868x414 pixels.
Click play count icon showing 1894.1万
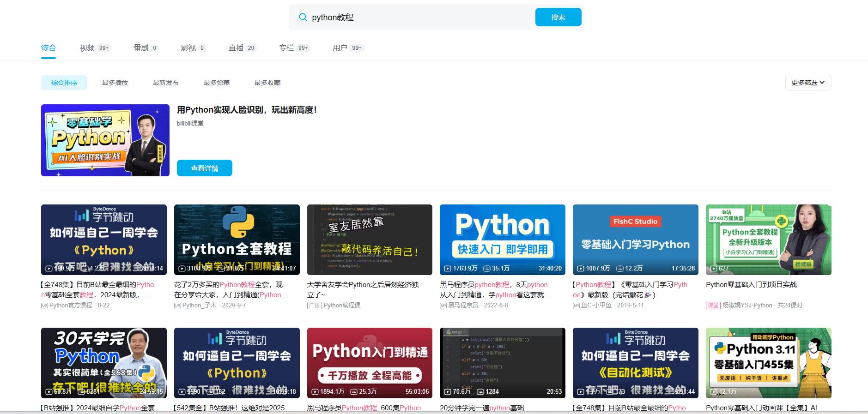coord(315,391)
